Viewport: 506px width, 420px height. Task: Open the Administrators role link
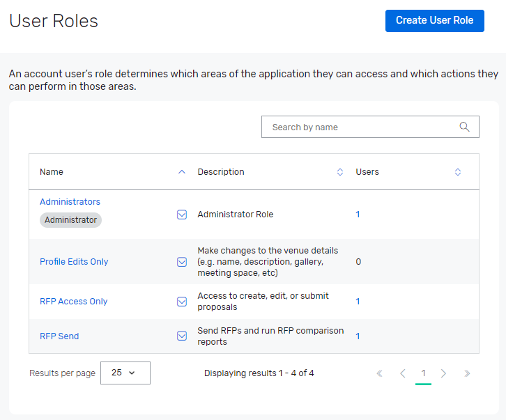pos(70,202)
